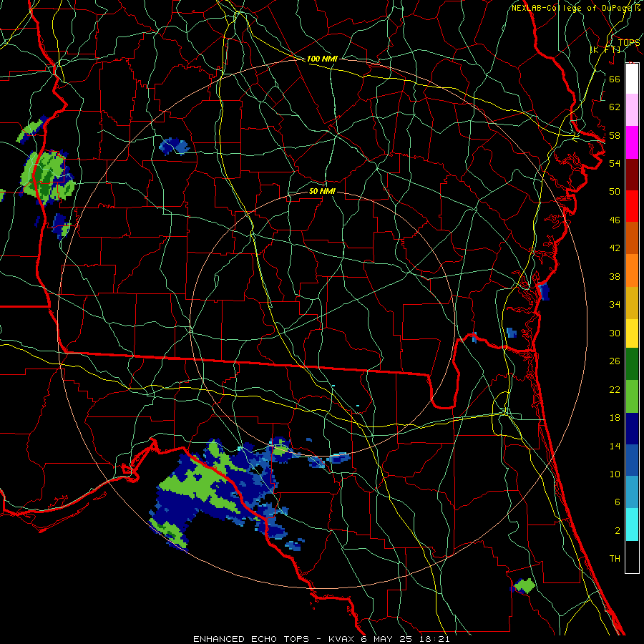Click the '18' legend value label
This screenshot has width=644, height=644.
(x=615, y=418)
